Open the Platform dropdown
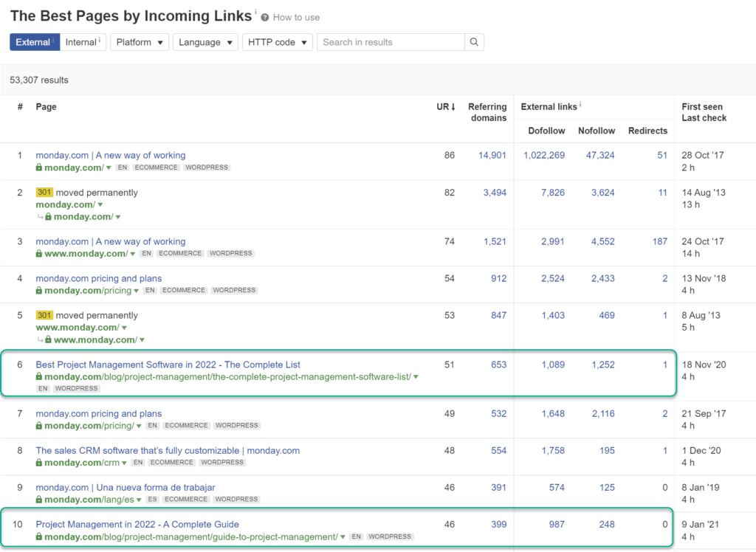The image size is (756, 552). [140, 42]
